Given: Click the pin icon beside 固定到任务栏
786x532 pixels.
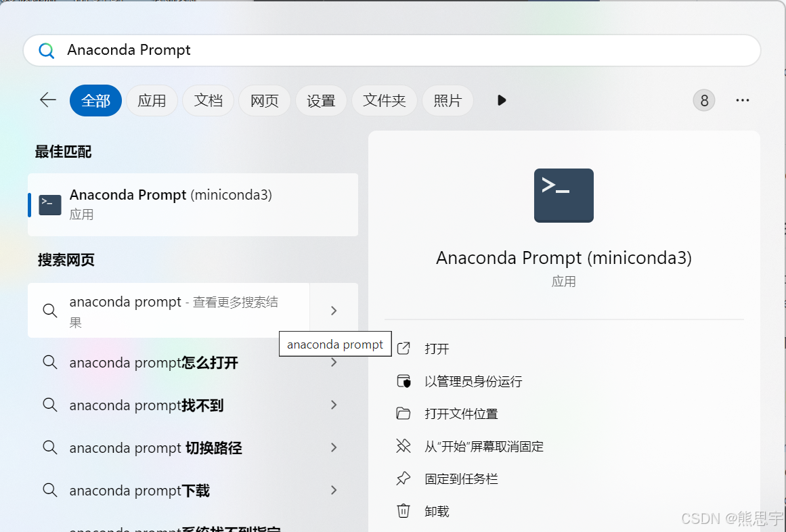Looking at the screenshot, I should click(x=403, y=479).
